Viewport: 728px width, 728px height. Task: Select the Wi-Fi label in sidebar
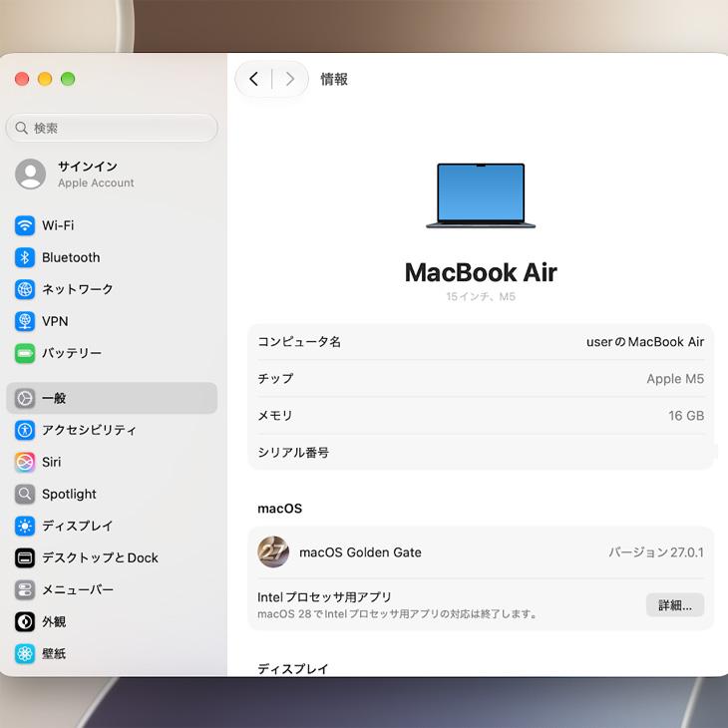[58, 225]
